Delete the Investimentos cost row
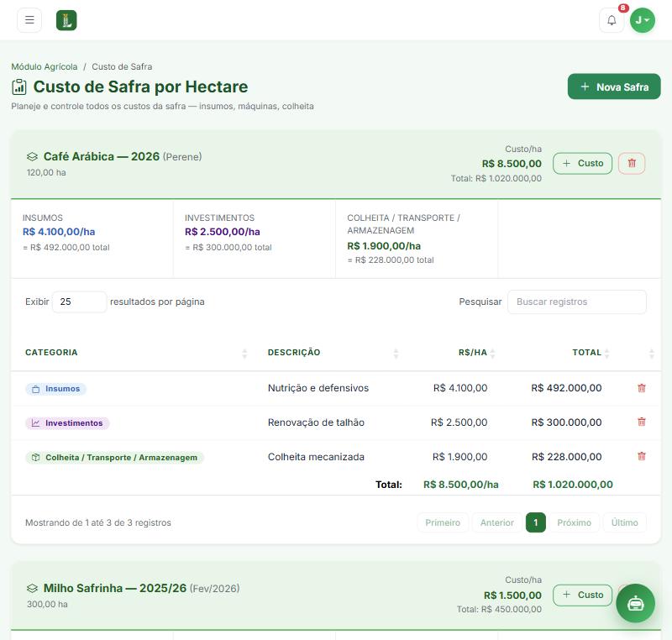 [642, 422]
